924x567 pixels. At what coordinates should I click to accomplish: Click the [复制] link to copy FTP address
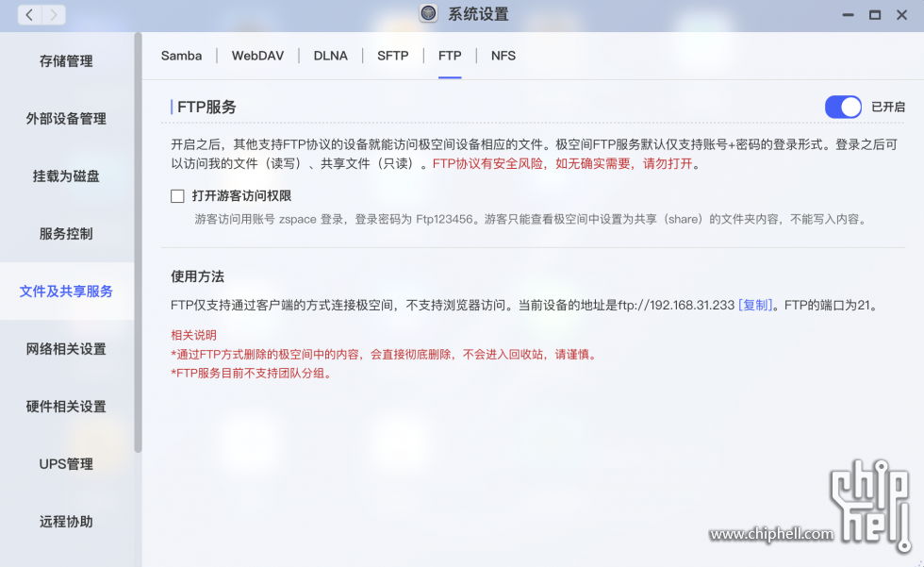(x=755, y=306)
